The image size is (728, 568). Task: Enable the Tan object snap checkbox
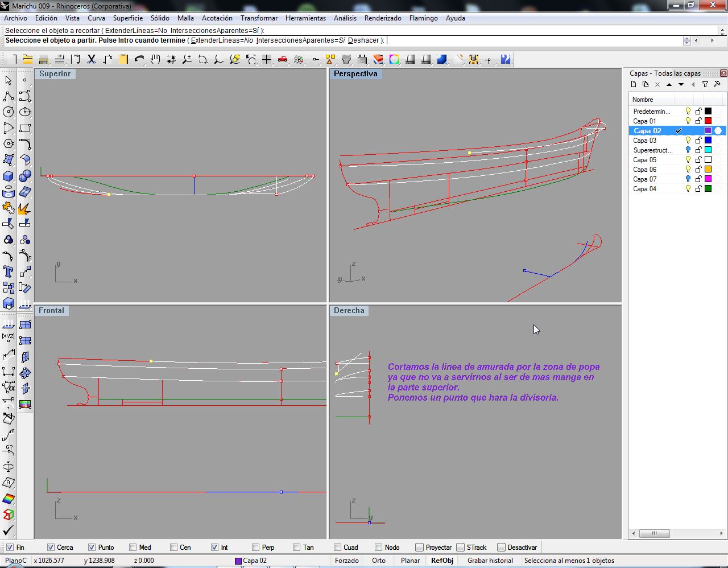click(x=296, y=548)
